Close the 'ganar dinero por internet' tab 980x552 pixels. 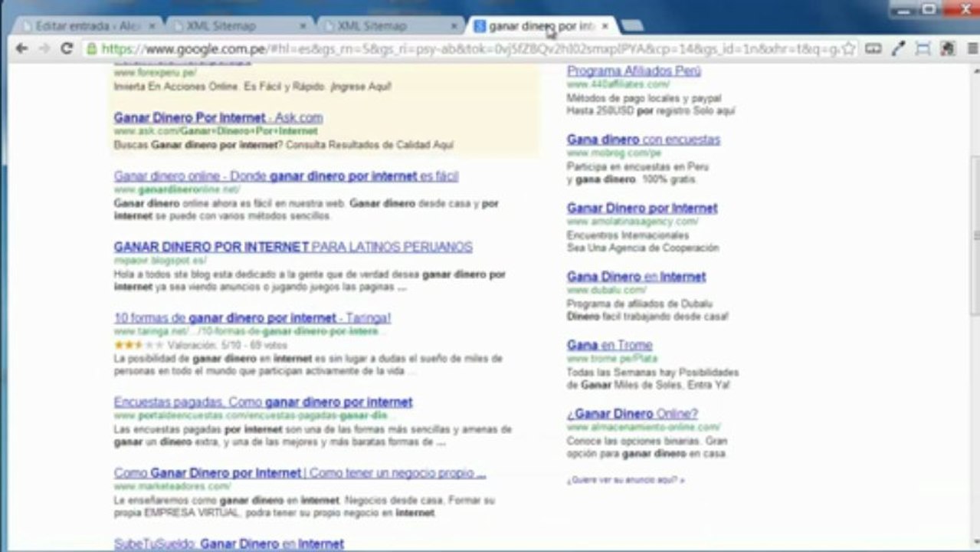coord(605,25)
